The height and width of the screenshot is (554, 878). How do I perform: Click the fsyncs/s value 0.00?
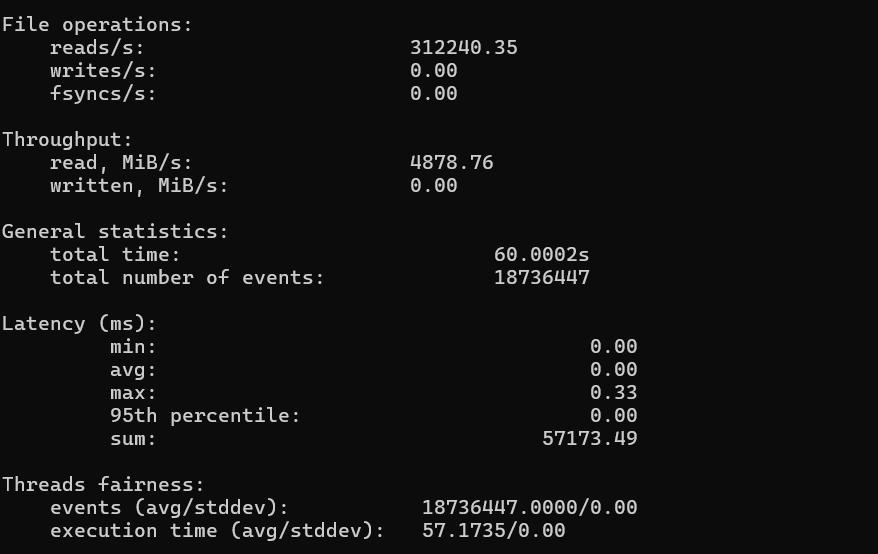pyautogui.click(x=433, y=94)
